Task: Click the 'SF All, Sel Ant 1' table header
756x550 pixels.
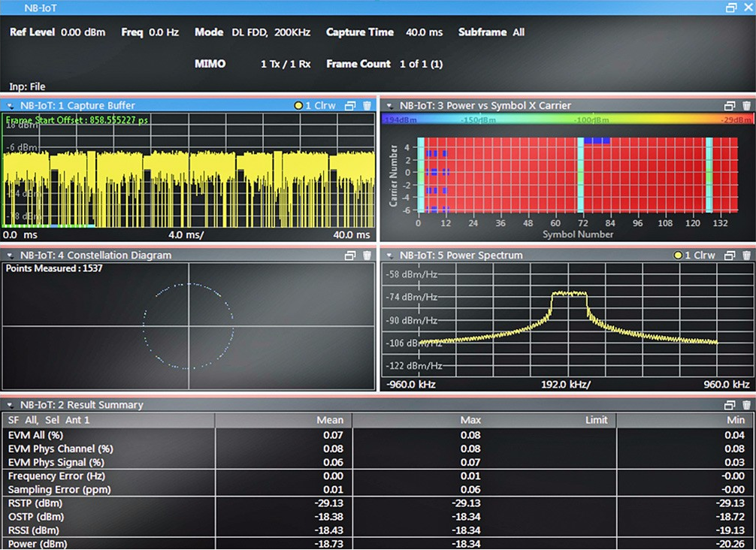Action: tap(49, 420)
